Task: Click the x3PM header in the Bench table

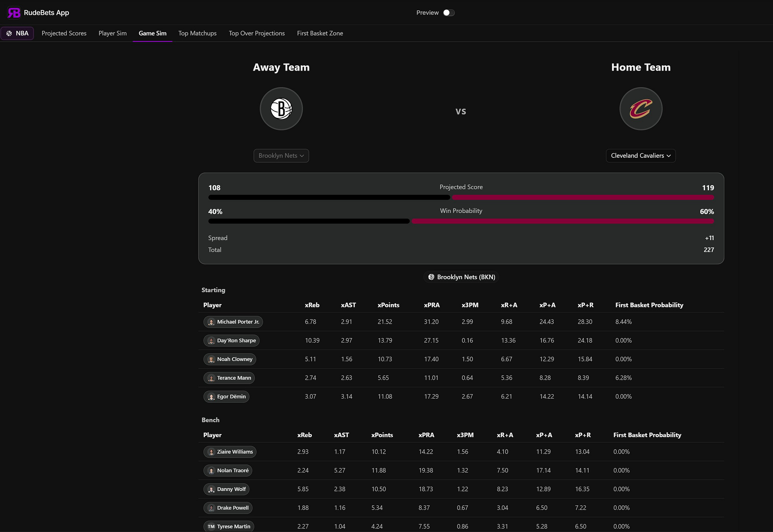Action: [x=465, y=435]
